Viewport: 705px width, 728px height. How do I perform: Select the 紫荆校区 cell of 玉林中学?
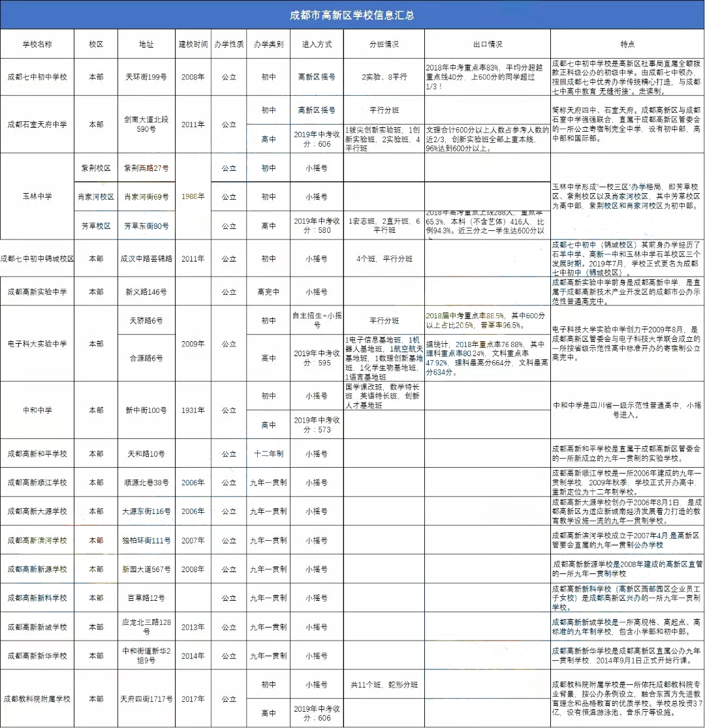click(x=96, y=168)
